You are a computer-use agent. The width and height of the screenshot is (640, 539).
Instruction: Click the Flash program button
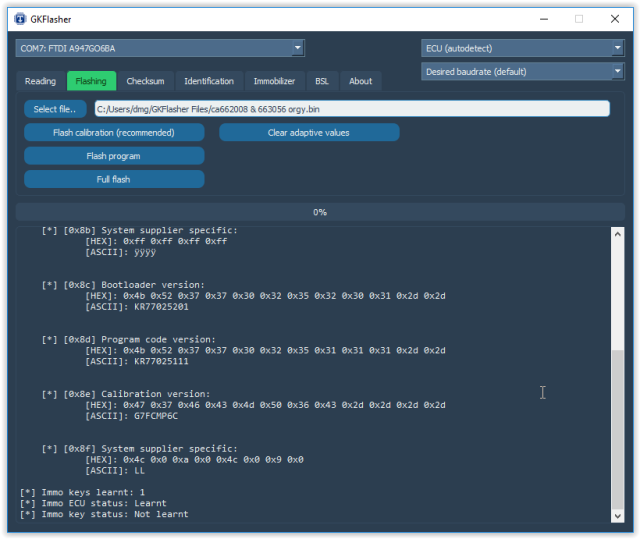(114, 156)
